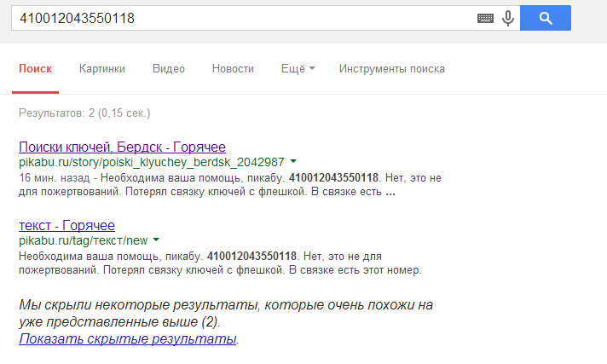Click the Мы скрыли некоторые результаты notice
607x364 pixels.
(226, 313)
